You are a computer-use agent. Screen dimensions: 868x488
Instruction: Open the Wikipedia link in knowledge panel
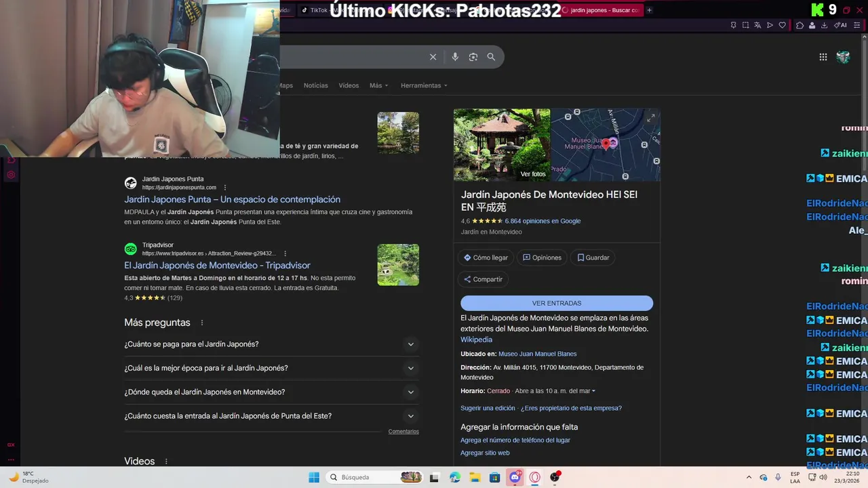[x=476, y=340]
